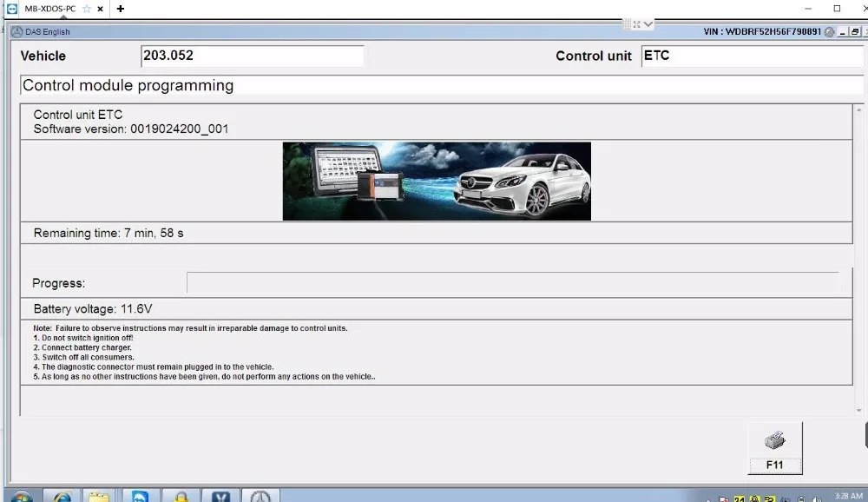
Task: Click the clock showing 3:28 AM
Action: click(x=847, y=496)
